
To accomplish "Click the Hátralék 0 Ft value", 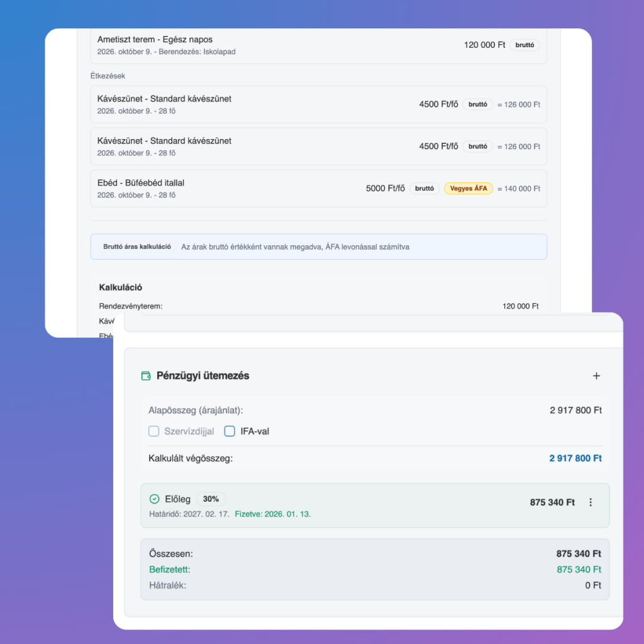I will click(x=593, y=586).
